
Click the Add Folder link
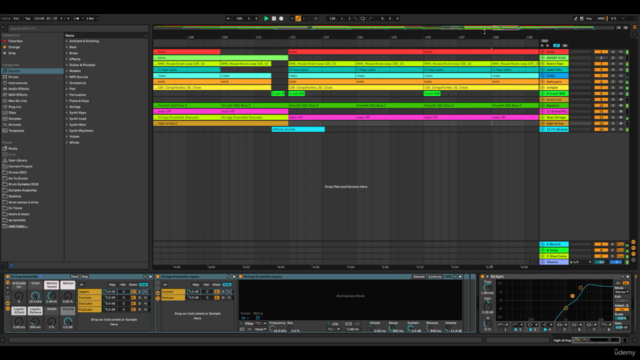pos(18,226)
